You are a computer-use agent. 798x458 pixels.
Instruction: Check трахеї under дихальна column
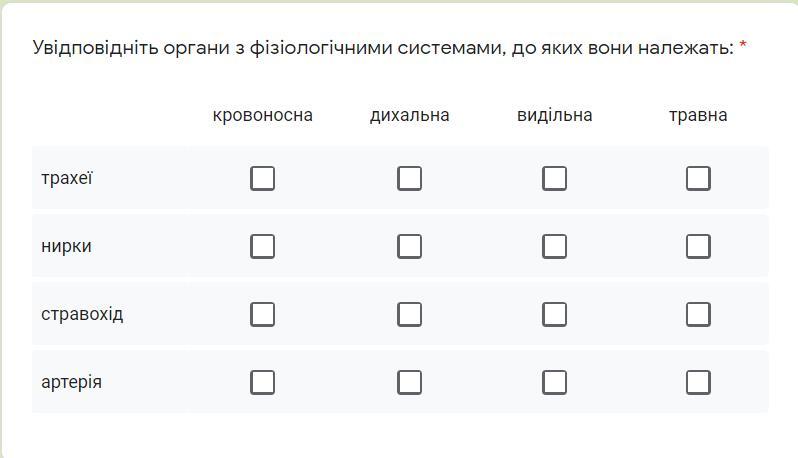pos(409,178)
